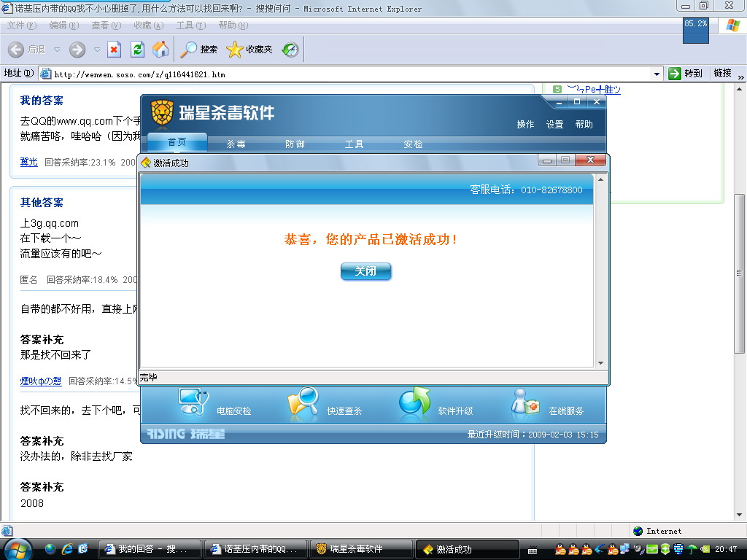
Task: Expand the 链接 links toolbar chevron
Action: coord(740,77)
